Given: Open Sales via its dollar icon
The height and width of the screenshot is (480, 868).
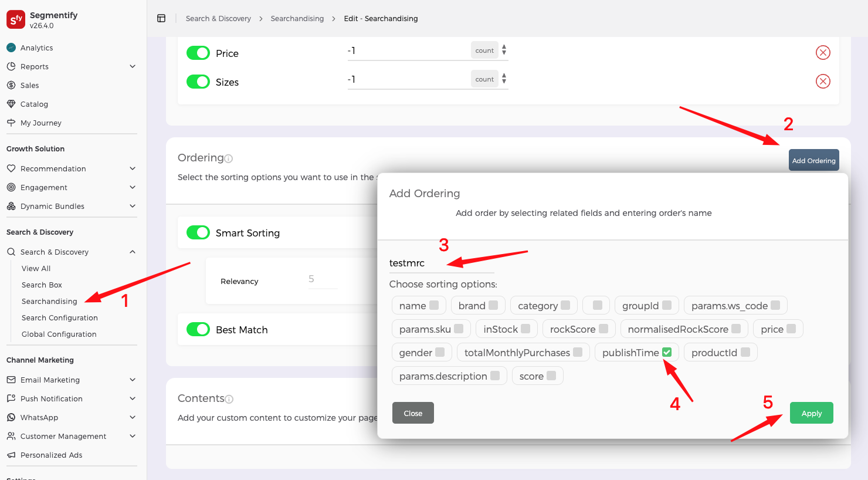Looking at the screenshot, I should [11, 85].
